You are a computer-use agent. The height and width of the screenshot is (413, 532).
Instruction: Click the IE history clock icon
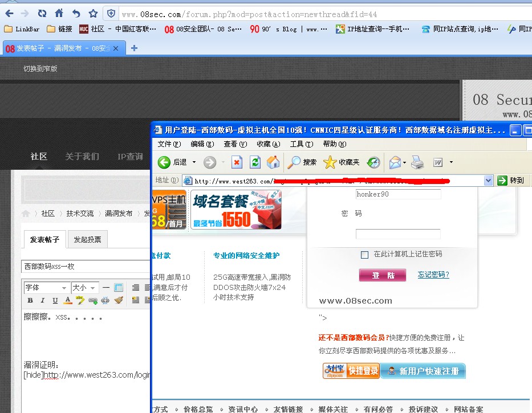373,162
